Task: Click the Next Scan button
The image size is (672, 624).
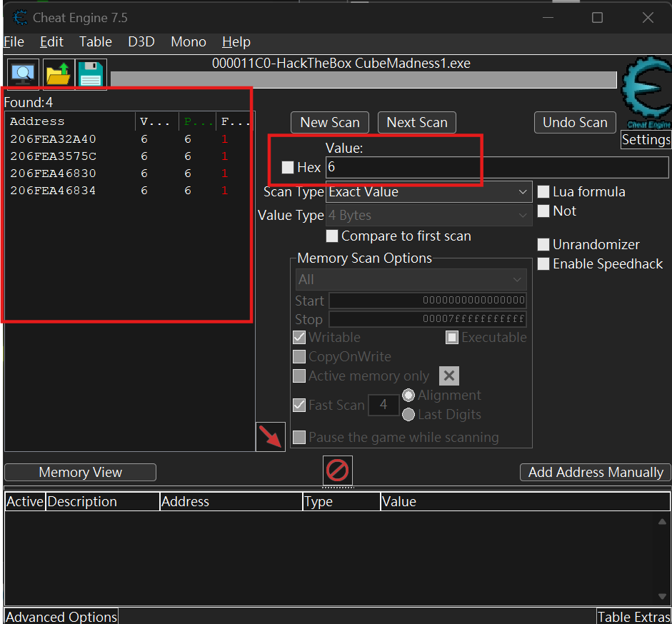Action: (x=417, y=123)
